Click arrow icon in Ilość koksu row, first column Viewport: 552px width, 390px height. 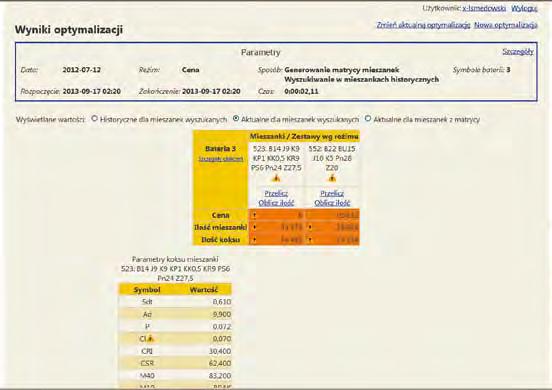tap(255, 240)
